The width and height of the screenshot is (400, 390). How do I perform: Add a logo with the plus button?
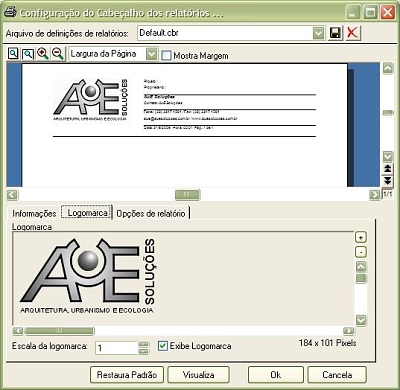click(361, 237)
